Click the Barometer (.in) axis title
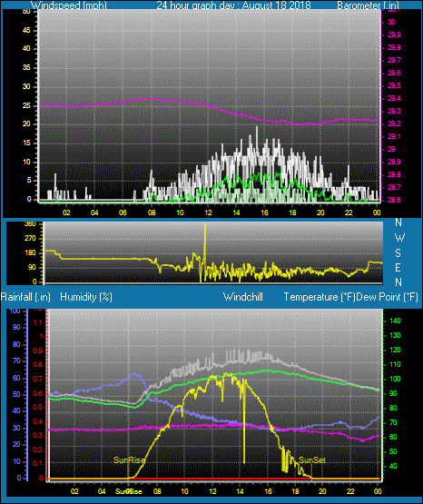The width and height of the screenshot is (423, 504). click(368, 5)
